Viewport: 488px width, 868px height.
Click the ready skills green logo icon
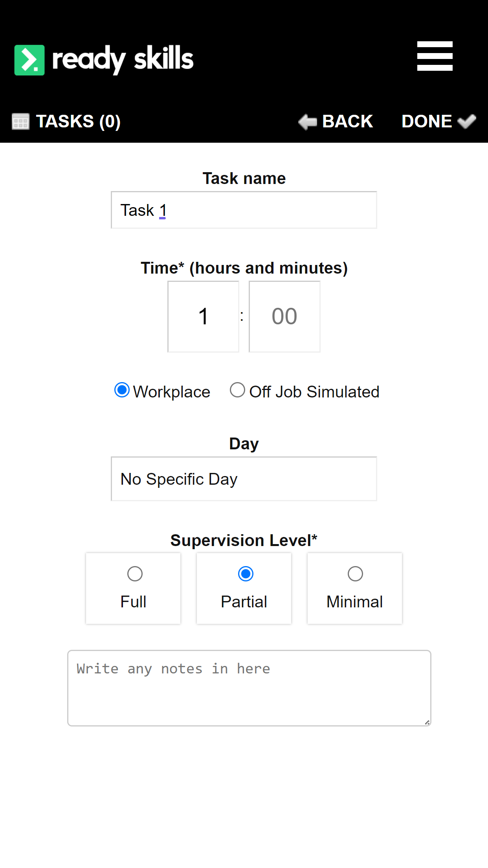29,60
